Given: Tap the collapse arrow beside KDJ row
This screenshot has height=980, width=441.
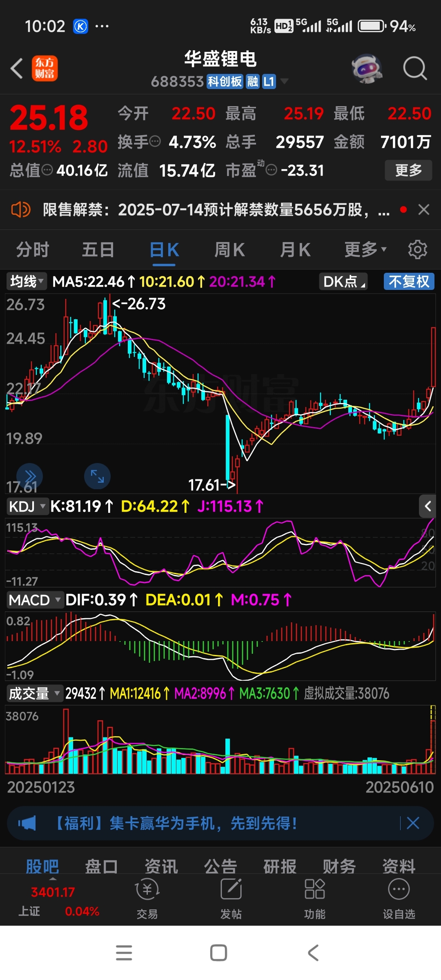Looking at the screenshot, I should (428, 506).
